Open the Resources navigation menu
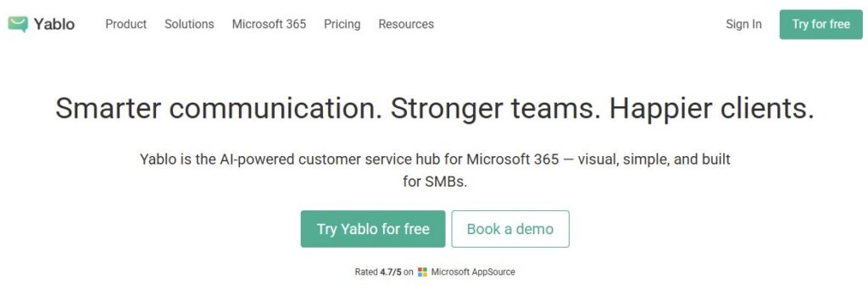Image resolution: width=868 pixels, height=307 pixels. 406,25
